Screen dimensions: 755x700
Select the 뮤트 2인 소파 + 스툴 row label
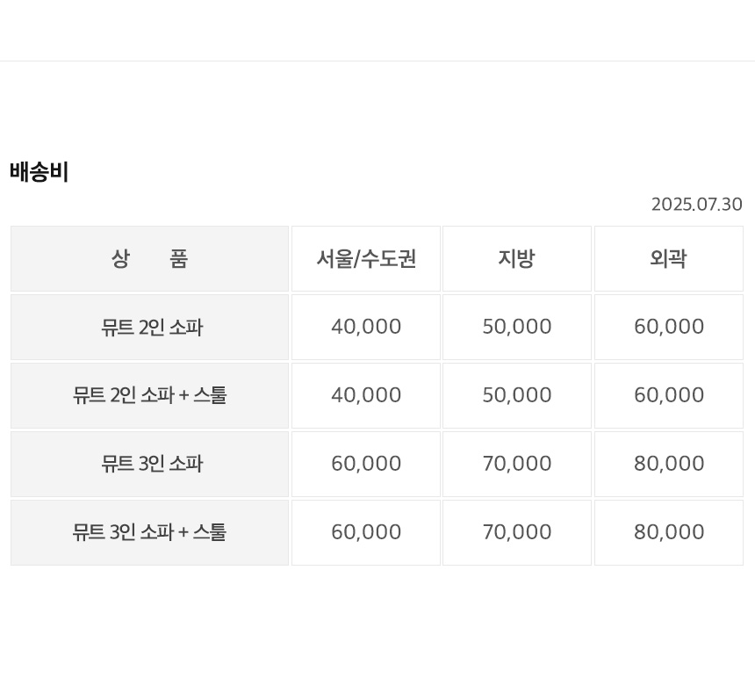[149, 396]
